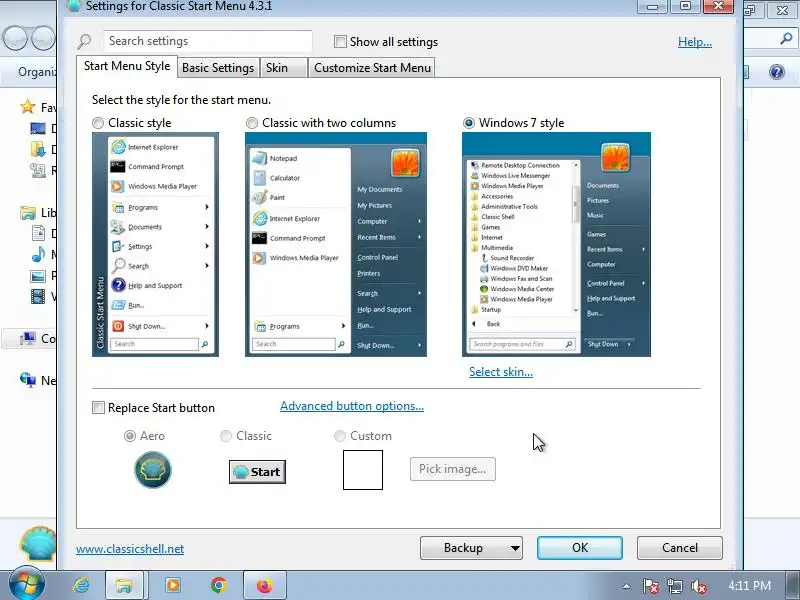Open Internet Explorer from the taskbar
The width and height of the screenshot is (800, 600).
tap(81, 585)
